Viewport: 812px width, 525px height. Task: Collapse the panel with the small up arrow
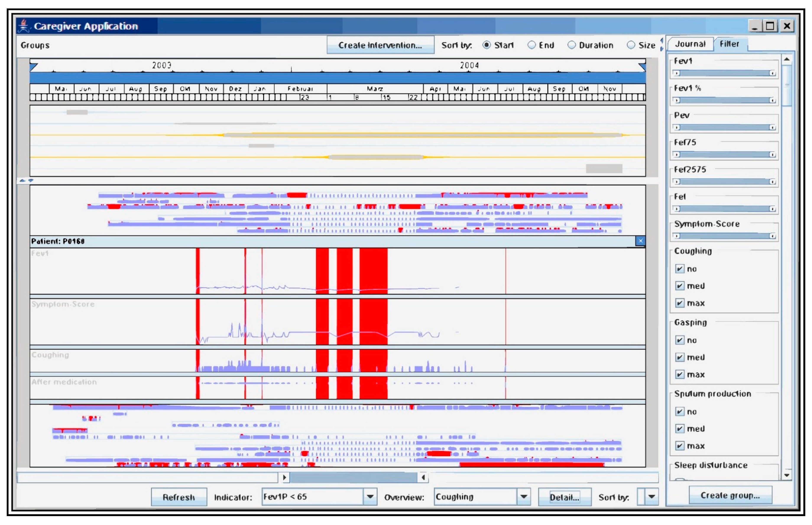coord(23,180)
